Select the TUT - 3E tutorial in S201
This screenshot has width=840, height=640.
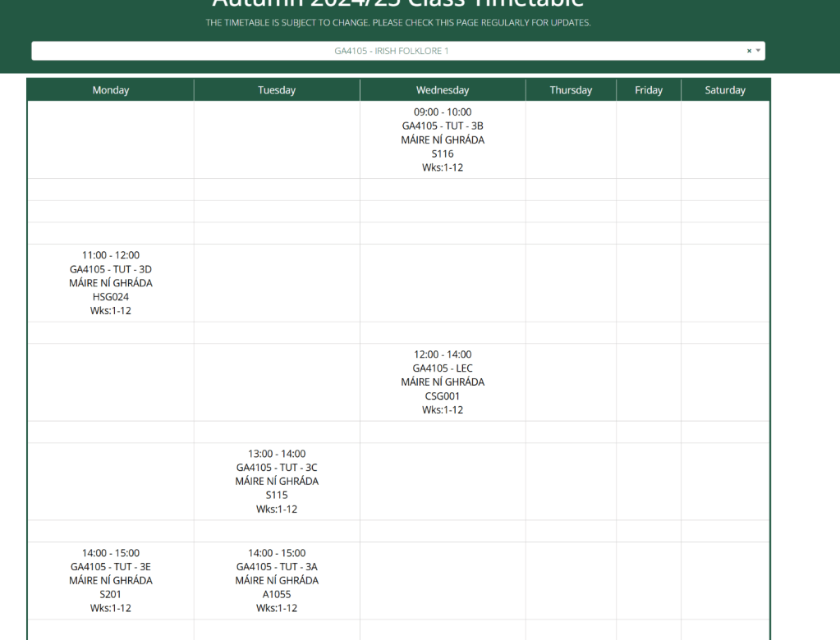[x=110, y=580]
